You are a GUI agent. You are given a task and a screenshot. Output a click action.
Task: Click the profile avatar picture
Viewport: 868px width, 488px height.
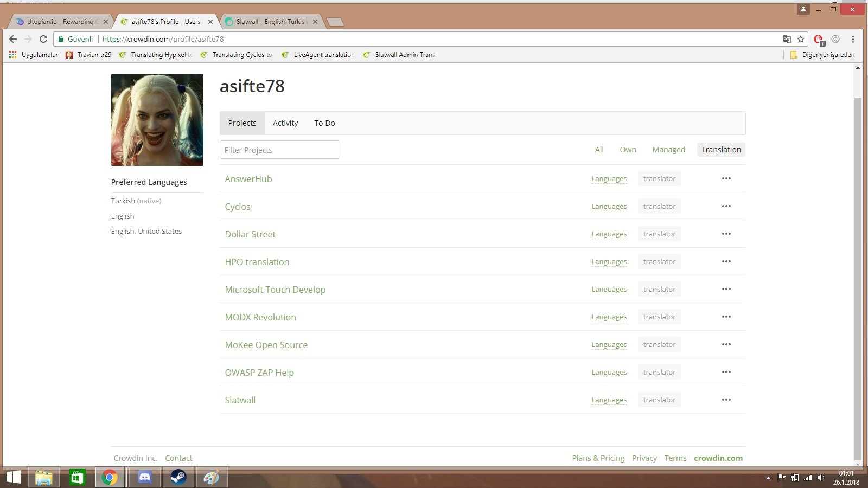tap(157, 120)
